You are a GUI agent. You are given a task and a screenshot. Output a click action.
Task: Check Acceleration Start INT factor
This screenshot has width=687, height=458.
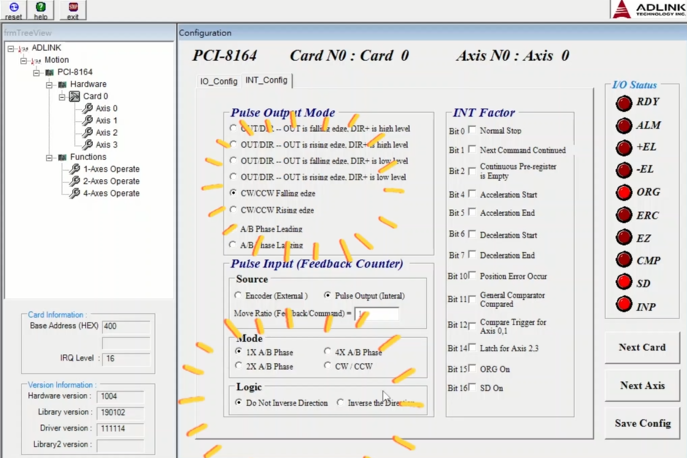(x=473, y=194)
